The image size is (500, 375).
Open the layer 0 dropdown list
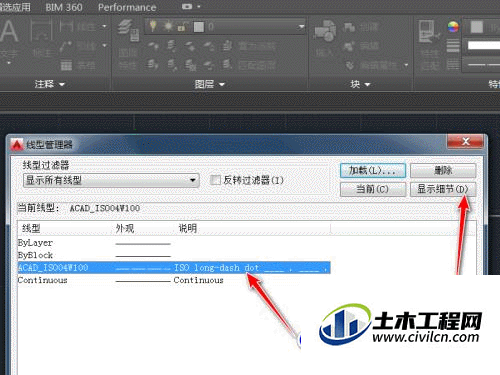tap(301, 26)
